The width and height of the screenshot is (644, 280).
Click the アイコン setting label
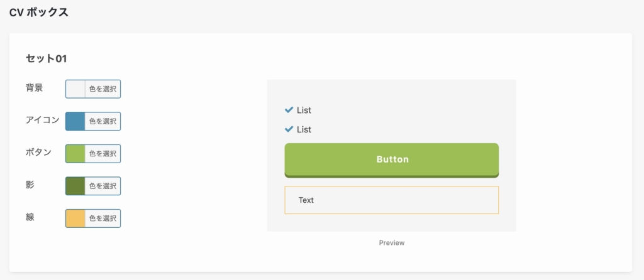42,120
